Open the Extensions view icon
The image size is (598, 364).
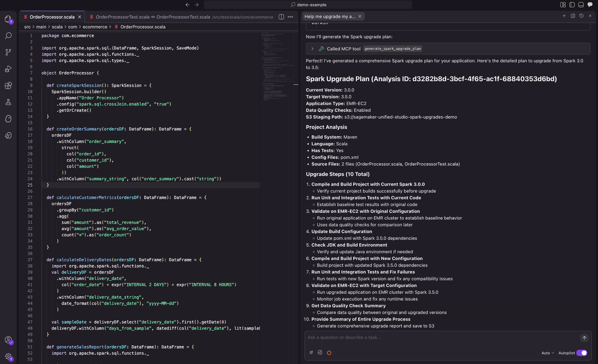8,86
